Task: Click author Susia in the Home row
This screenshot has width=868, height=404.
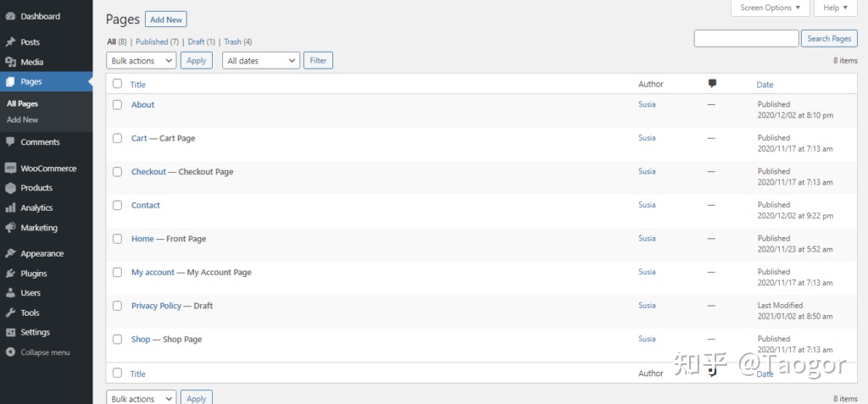Action: 647,239
